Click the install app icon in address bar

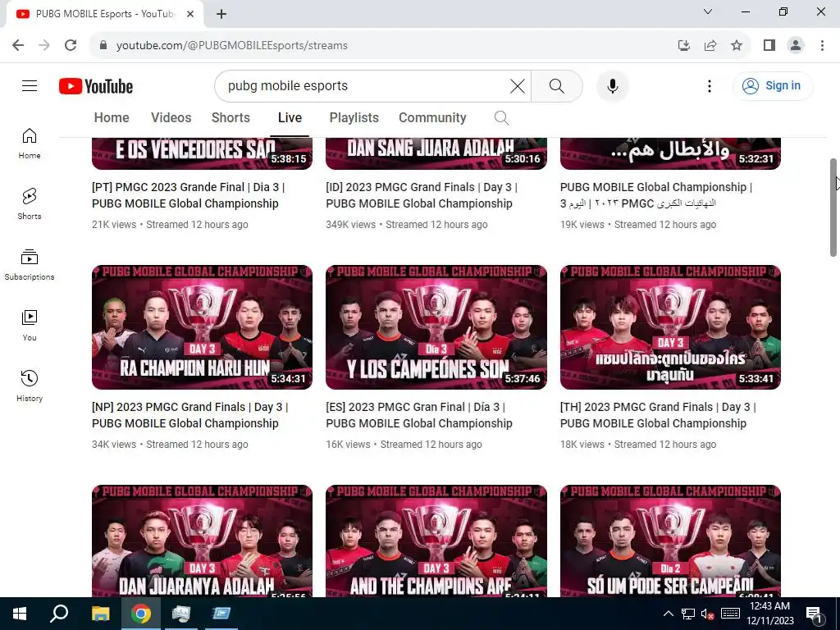coord(684,45)
